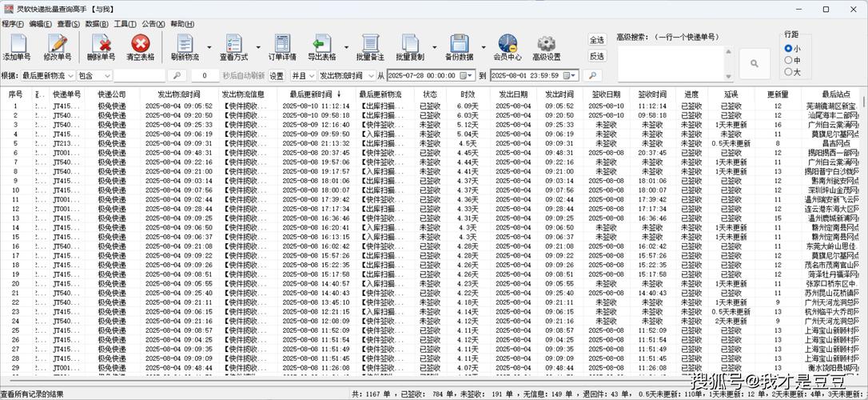Expand the 批量复制 dropdown arrow
Image resolution: width=868 pixels, height=400 pixels.
[x=435, y=47]
